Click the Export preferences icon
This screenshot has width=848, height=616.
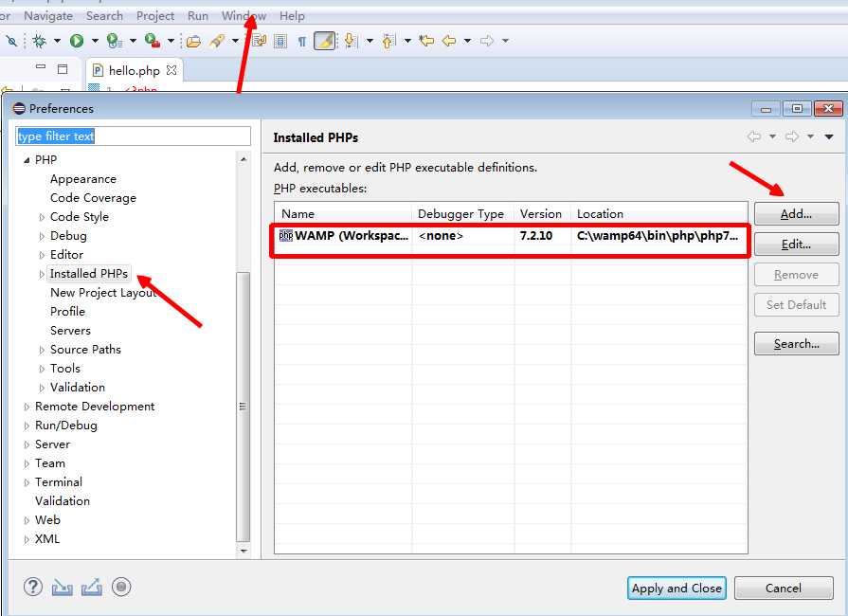point(91,587)
